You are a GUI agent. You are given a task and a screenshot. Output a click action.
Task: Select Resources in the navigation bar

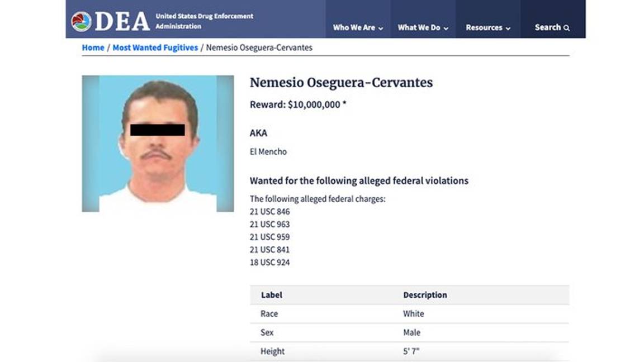(x=484, y=27)
